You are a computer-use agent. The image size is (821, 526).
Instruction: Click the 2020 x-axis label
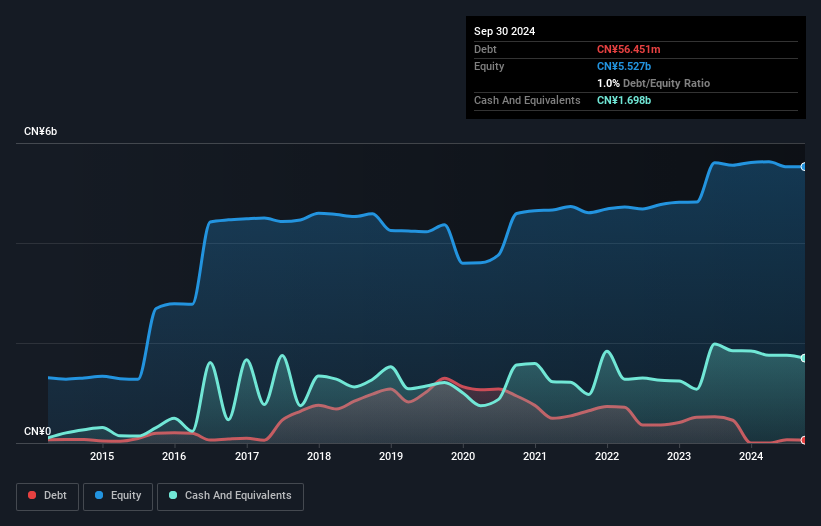point(463,456)
